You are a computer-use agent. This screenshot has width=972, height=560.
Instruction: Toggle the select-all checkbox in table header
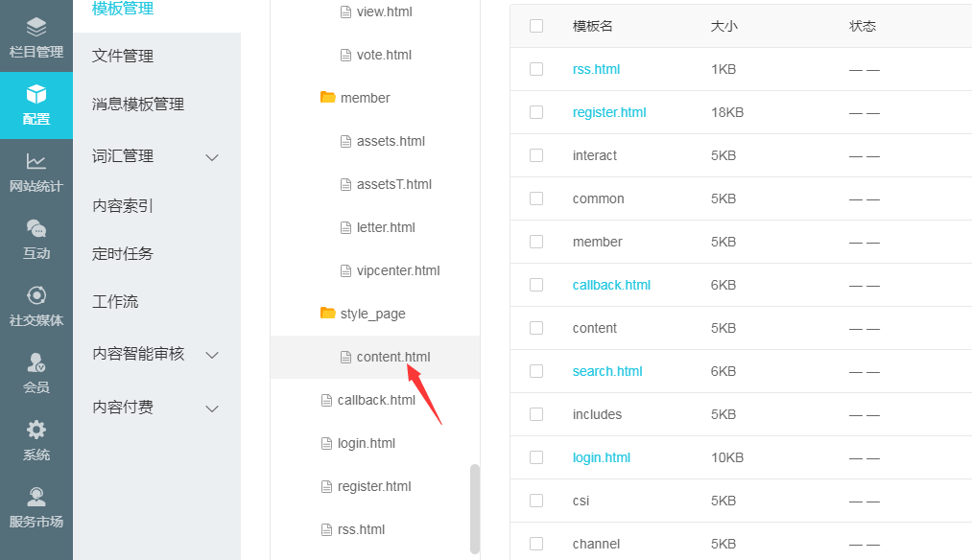pyautogui.click(x=536, y=26)
